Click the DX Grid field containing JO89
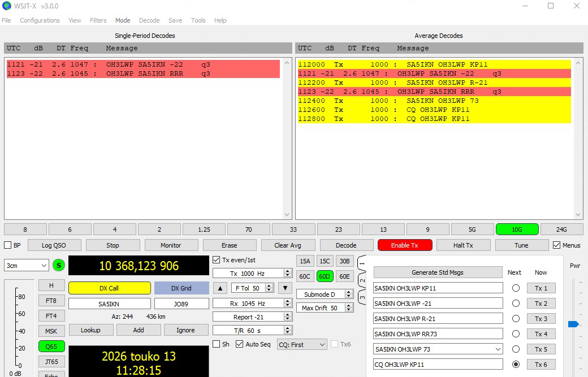 click(181, 304)
